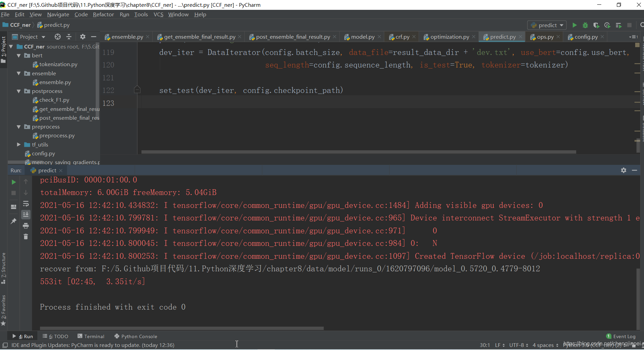This screenshot has height=350, width=644.
Task: Run the predict configuration from the toolbar
Action: pos(574,25)
